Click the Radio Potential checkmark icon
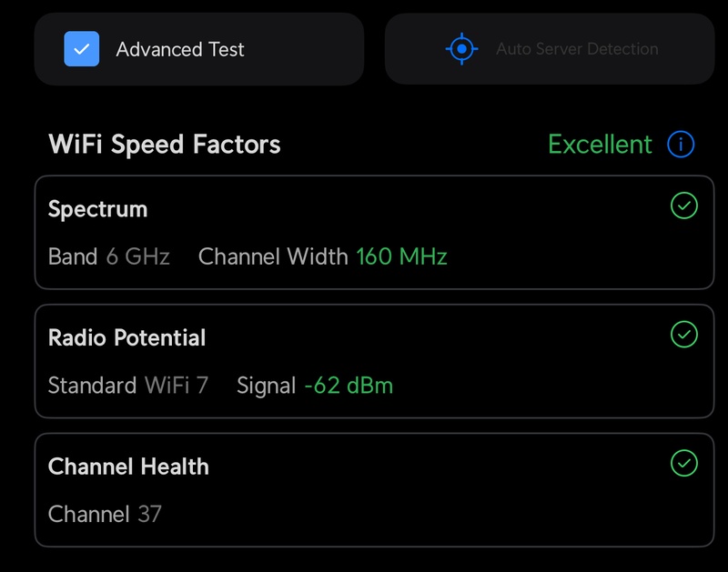Image resolution: width=728 pixels, height=572 pixels. pos(684,335)
